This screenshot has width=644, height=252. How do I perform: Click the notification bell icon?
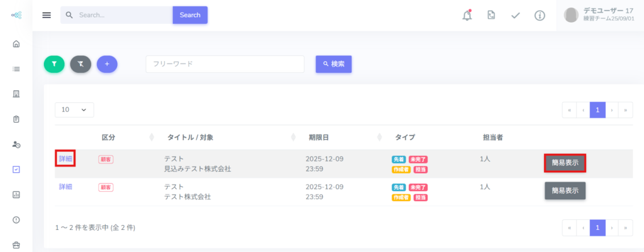467,15
